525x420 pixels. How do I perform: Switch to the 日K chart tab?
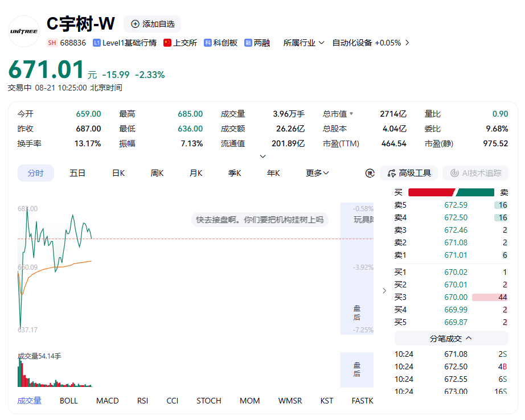tap(118, 173)
